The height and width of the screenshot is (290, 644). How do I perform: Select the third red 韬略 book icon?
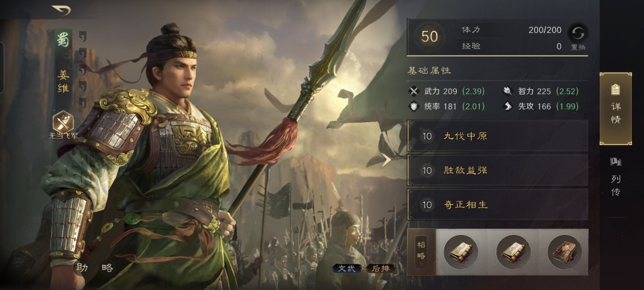pyautogui.click(x=565, y=252)
